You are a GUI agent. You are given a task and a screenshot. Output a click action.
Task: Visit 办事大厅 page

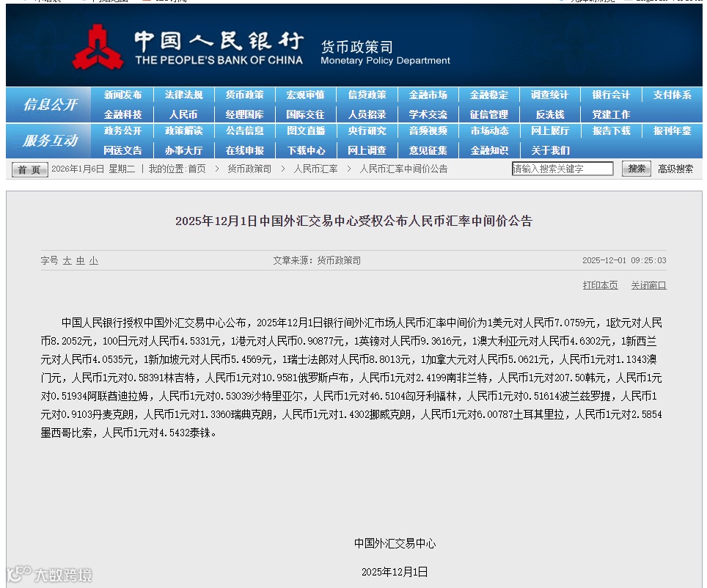pos(183,150)
